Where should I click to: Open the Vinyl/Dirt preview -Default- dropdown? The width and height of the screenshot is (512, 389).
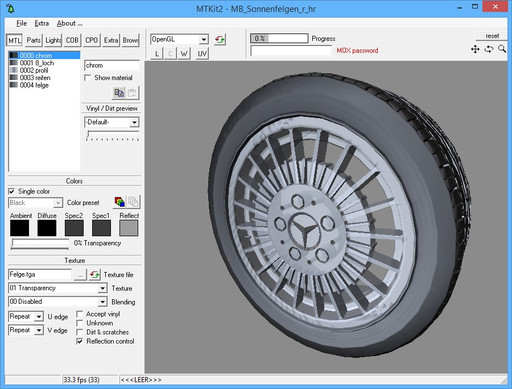click(134, 122)
